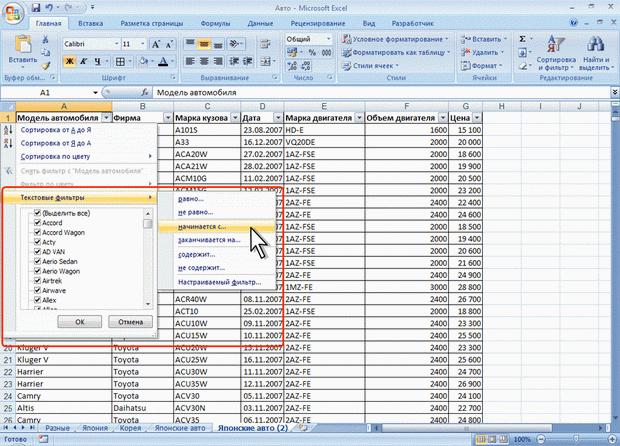Image resolution: width=620 pixels, height=446 pixels.
Task: Save the workbook with the floppy icon
Action: [36, 8]
